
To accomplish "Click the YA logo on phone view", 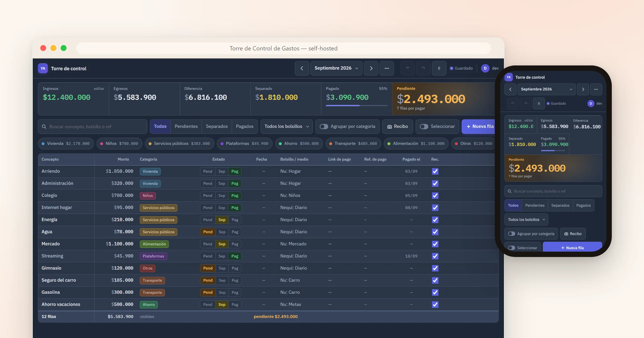I will click(508, 77).
